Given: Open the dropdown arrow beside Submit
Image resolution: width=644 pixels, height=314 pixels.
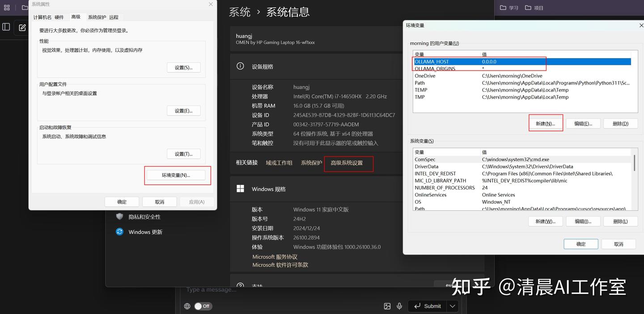Looking at the screenshot, I should 453,306.
